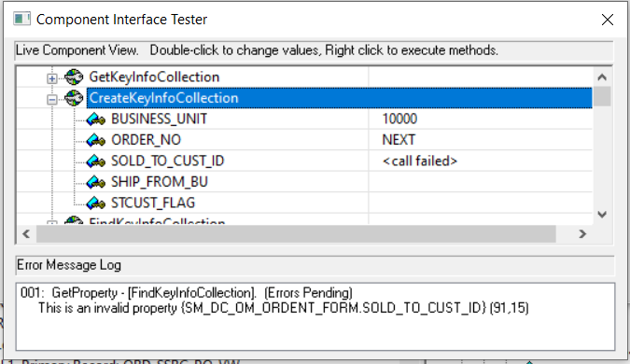The width and height of the screenshot is (630, 364).
Task: Select the SHIP_FROM_BU property
Action: [160, 182]
